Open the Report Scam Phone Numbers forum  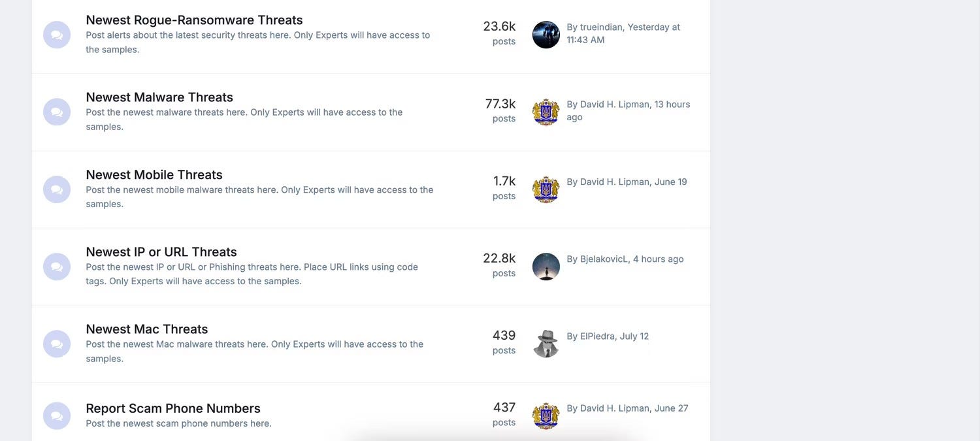coord(173,408)
